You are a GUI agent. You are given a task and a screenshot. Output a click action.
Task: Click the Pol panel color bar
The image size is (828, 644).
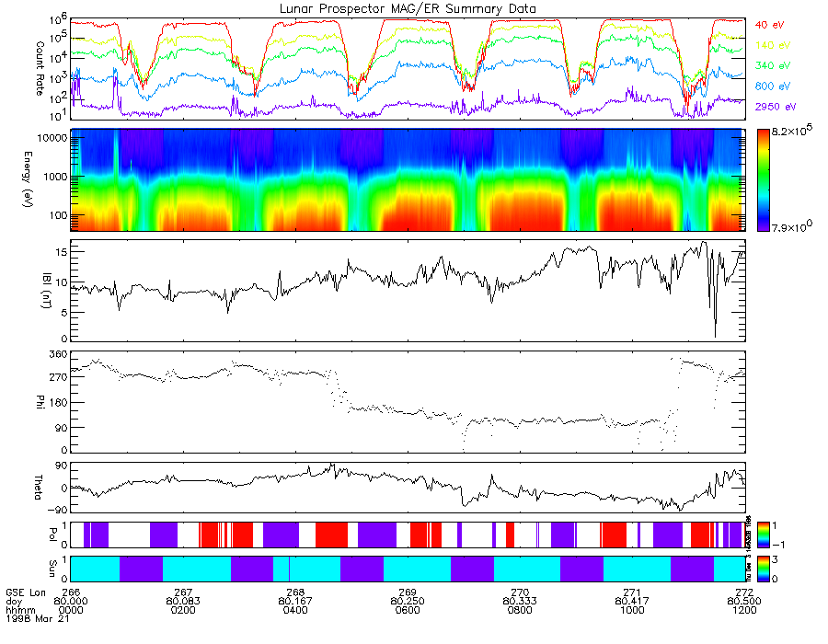(763, 535)
